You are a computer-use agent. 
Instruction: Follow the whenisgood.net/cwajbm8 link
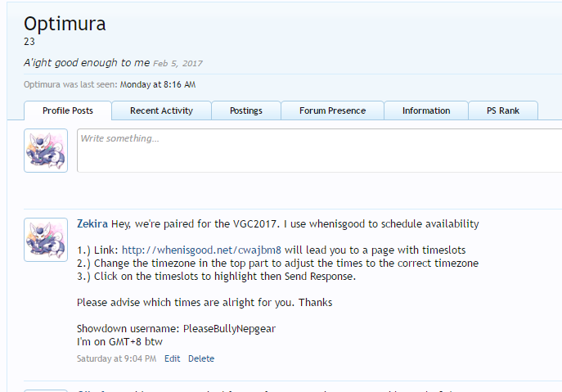pos(202,250)
